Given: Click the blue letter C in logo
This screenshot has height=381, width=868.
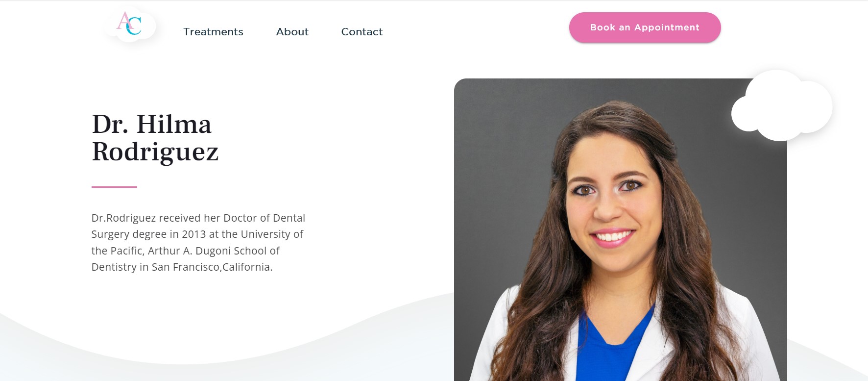Looking at the screenshot, I should (134, 26).
